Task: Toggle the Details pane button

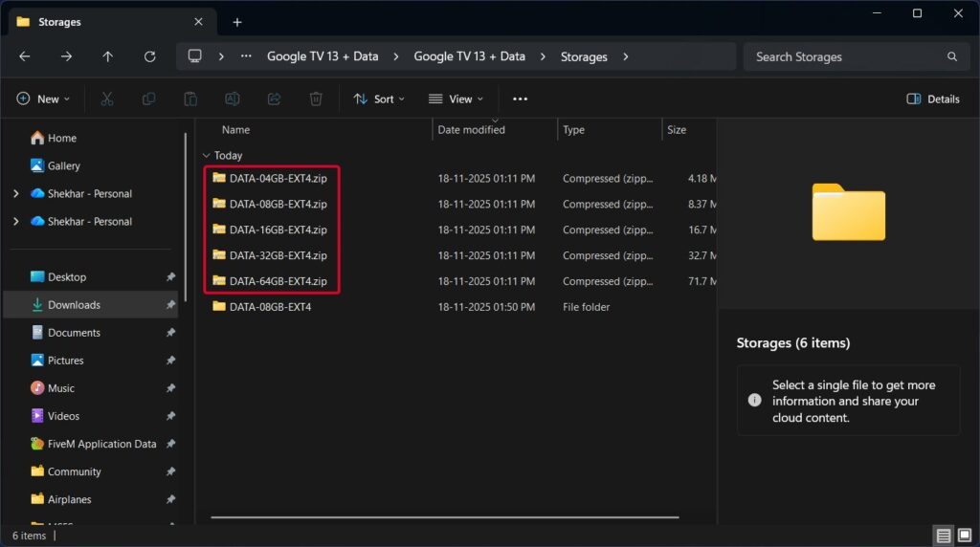Action: [933, 98]
